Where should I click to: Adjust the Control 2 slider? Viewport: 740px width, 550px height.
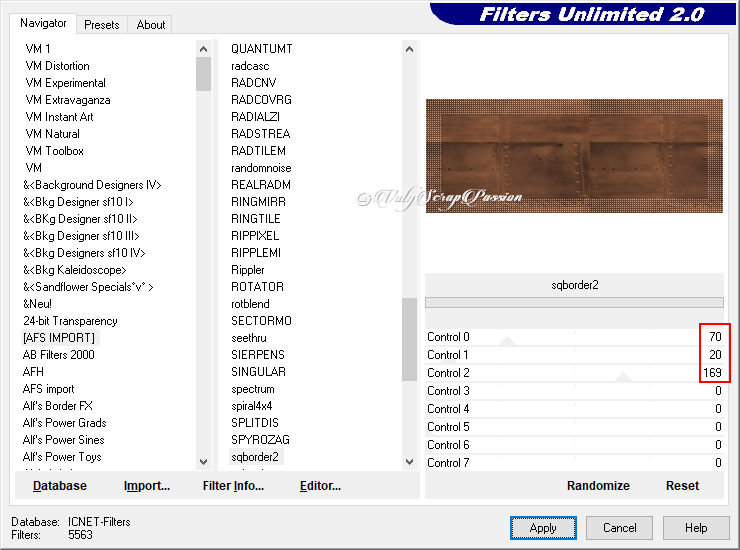[623, 376]
